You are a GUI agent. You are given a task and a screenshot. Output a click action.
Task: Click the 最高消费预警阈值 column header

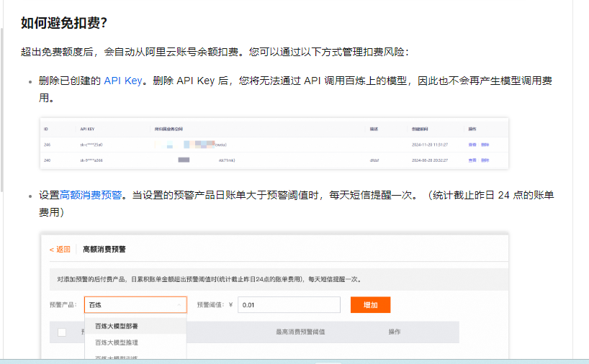(x=300, y=332)
